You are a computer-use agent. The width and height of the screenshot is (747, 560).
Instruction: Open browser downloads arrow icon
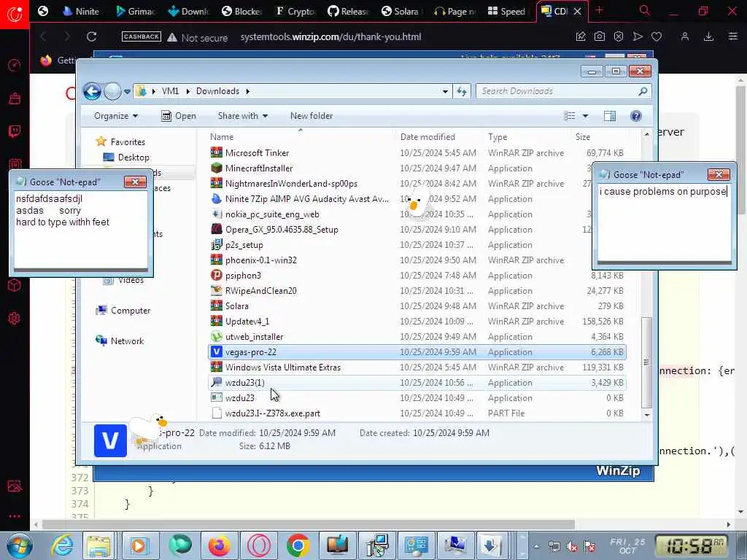(x=708, y=36)
